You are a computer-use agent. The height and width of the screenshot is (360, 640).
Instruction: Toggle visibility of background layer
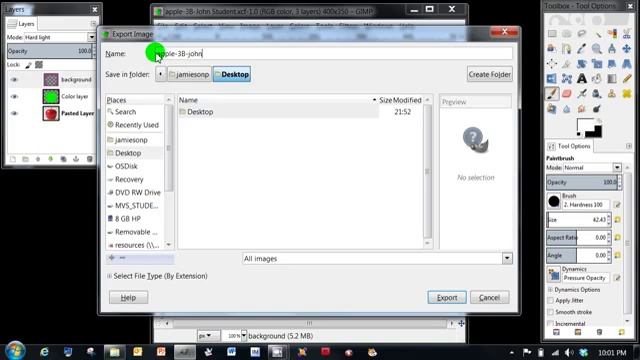tap(14, 80)
